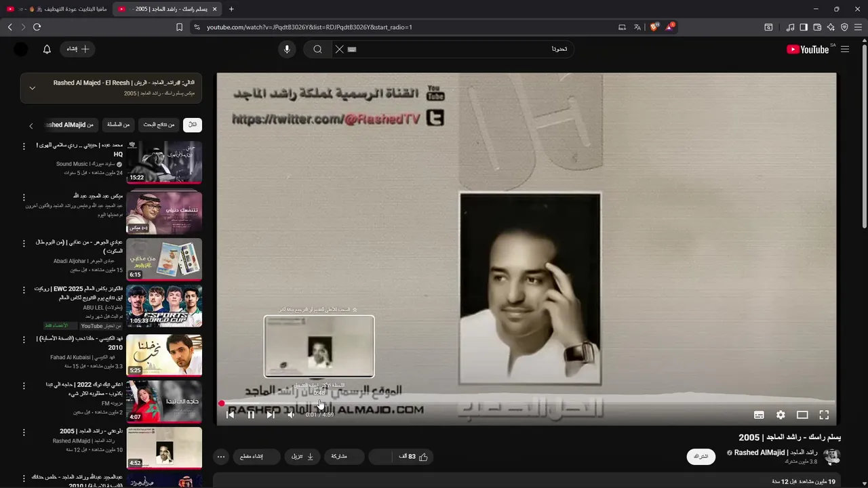Mute the video volume speaker icon

pos(291,415)
